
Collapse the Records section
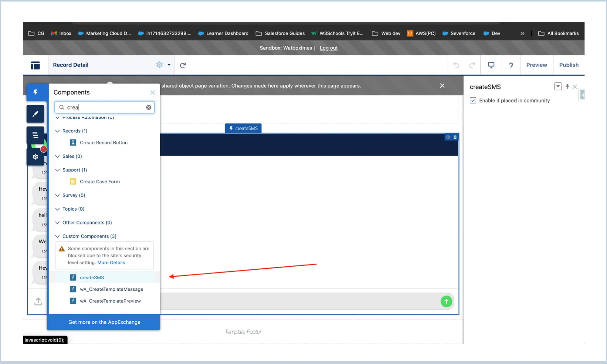[x=57, y=131]
